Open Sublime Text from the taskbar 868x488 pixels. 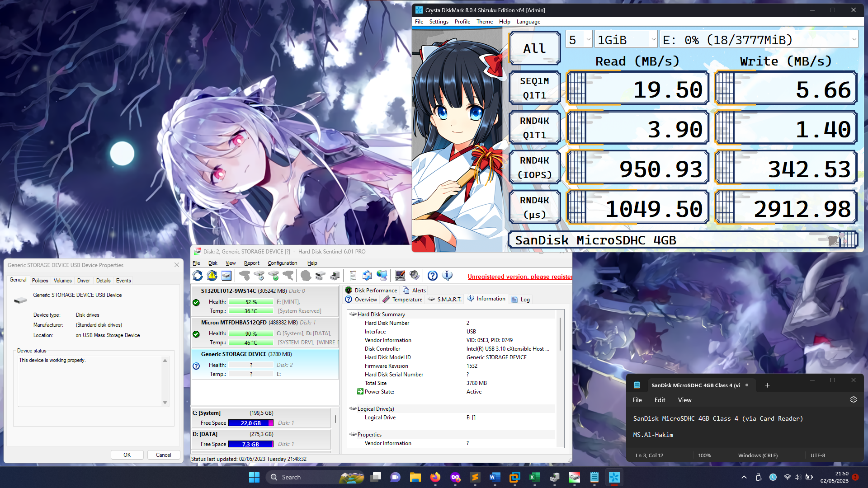(x=475, y=477)
